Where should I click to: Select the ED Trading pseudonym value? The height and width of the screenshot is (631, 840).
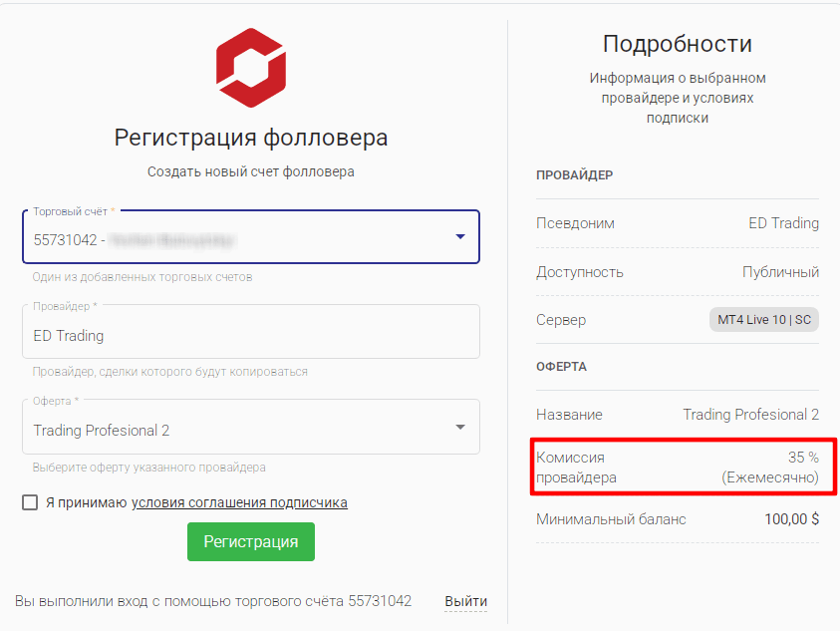tap(784, 223)
